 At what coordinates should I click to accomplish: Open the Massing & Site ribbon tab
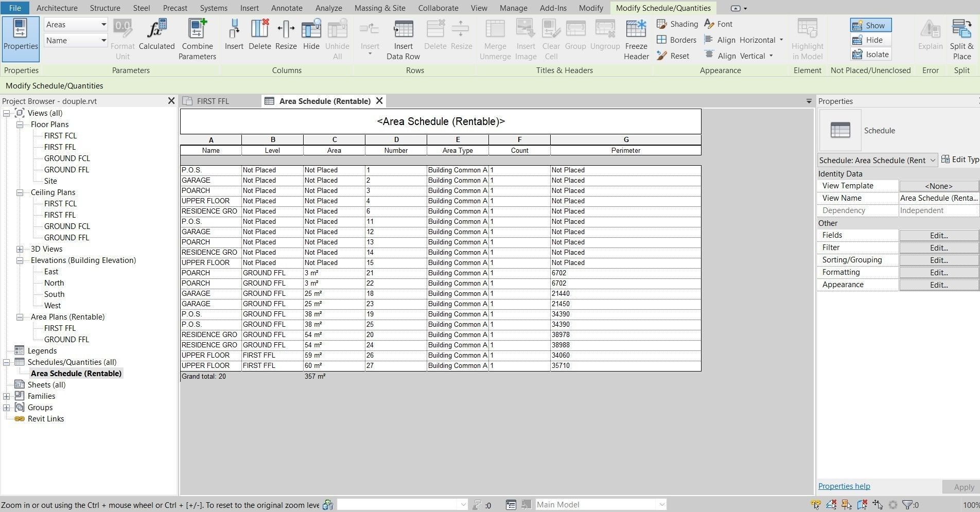click(x=380, y=8)
